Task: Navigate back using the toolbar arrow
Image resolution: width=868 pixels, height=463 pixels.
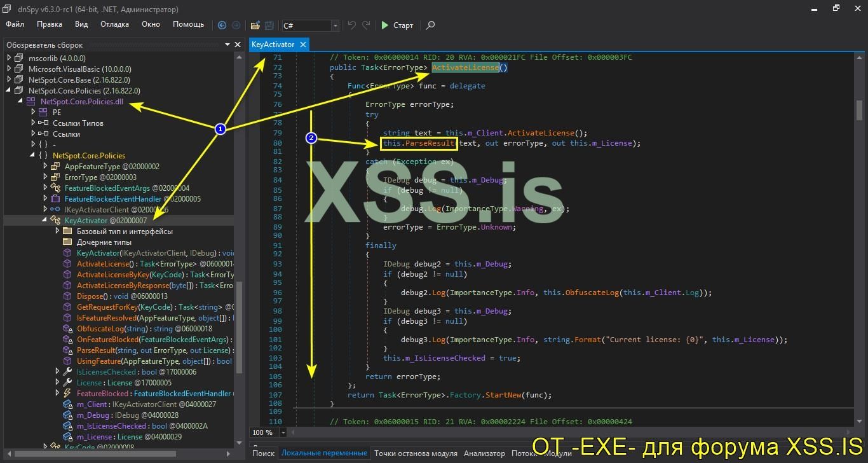Action: 222,25
